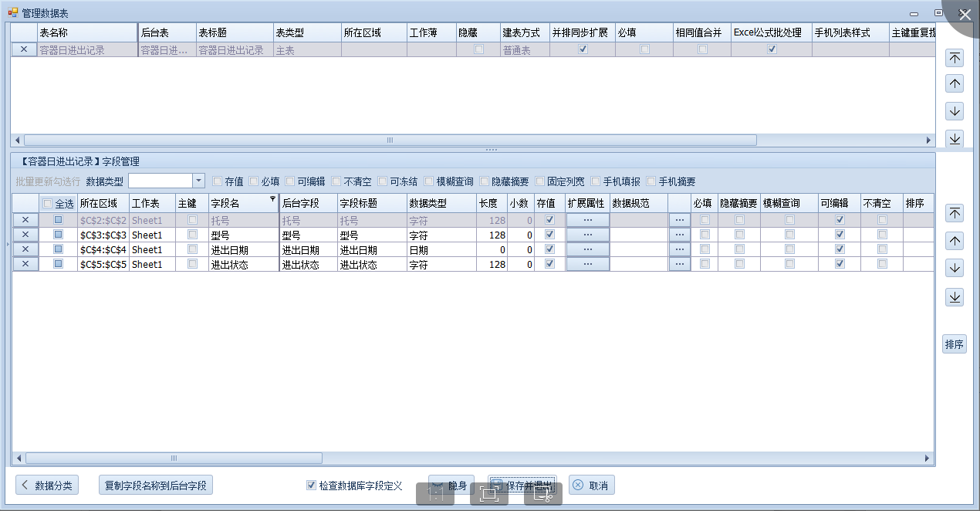980x511 pixels.
Task: Move selected table to top in upper list
Action: [955, 59]
